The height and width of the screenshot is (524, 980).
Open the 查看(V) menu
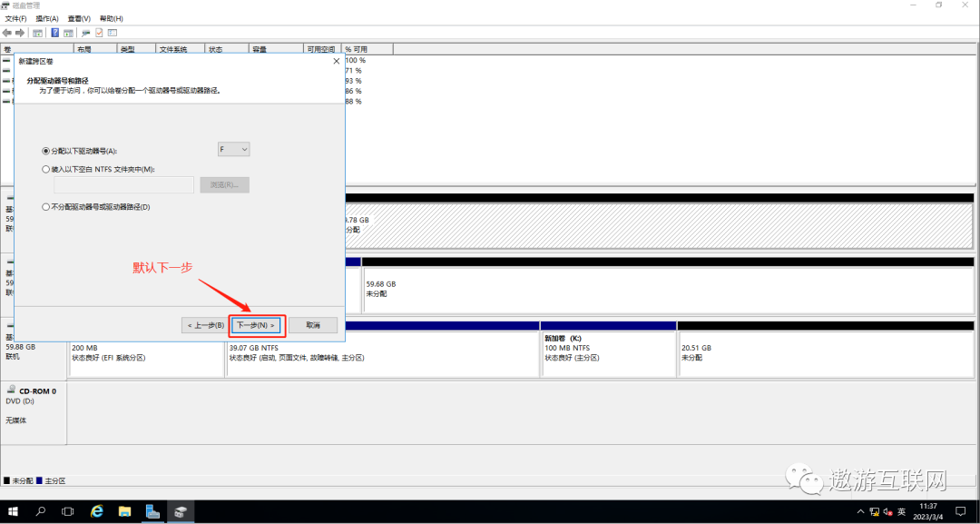tap(79, 19)
